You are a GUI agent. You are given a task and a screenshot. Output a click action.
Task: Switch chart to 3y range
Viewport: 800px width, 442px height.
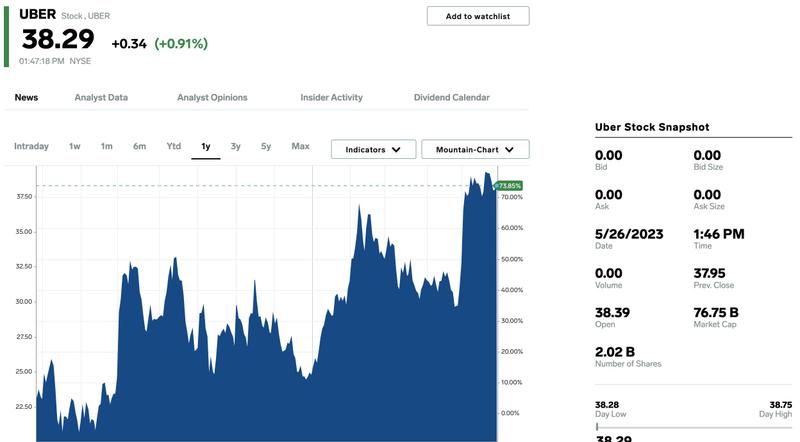coord(235,146)
